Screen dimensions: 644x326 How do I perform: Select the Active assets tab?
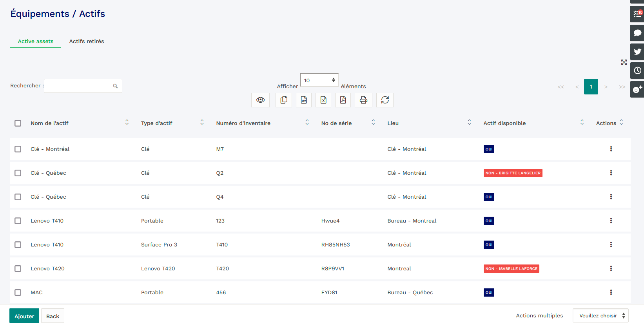(36, 41)
